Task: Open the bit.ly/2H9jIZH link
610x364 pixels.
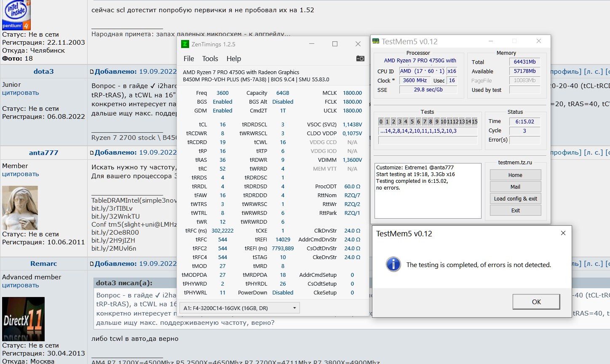Action: [113, 240]
